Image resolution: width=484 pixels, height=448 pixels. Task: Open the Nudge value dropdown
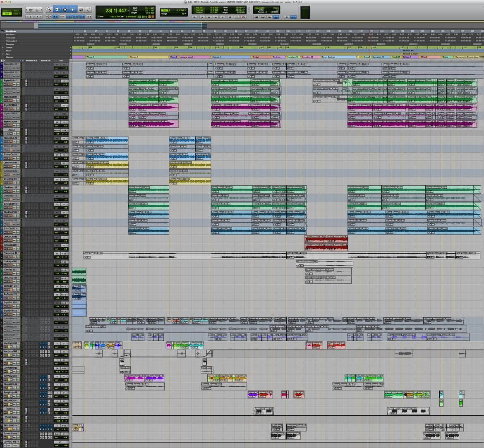(185, 14)
